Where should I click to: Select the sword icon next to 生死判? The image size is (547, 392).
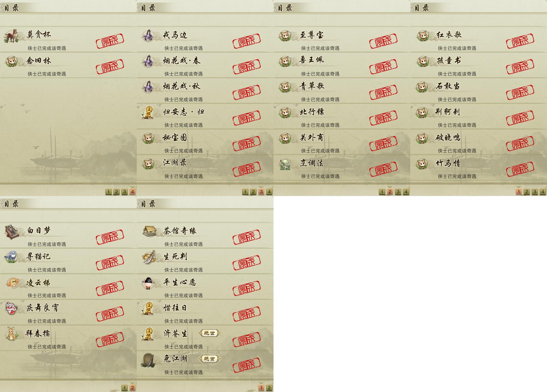(149, 257)
